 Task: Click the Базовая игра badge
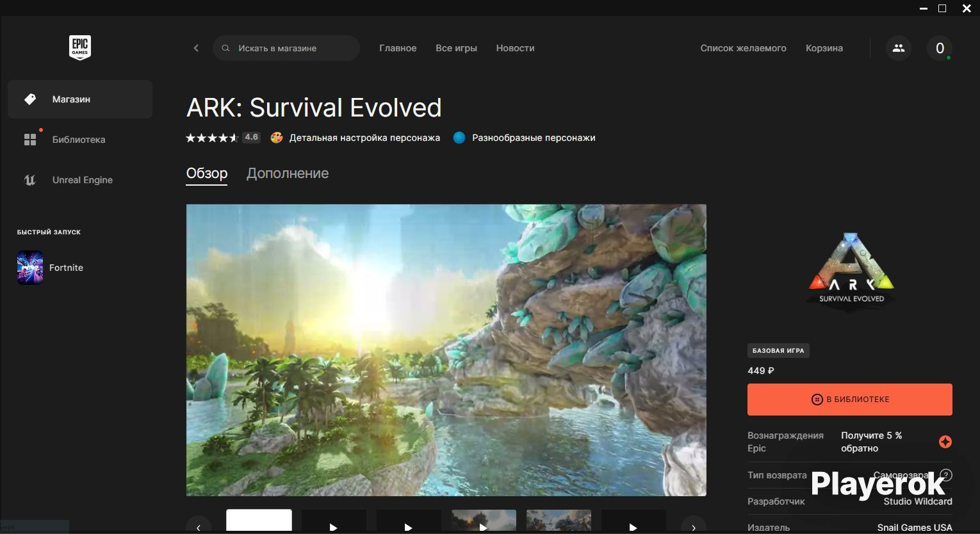click(778, 351)
